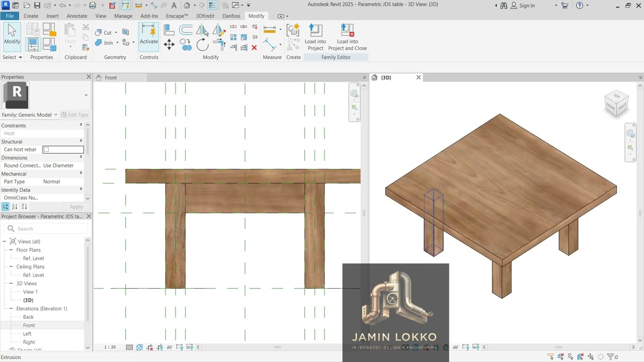Open the Enscape ribbon tab
The height and width of the screenshot is (362, 644).
(x=177, y=16)
